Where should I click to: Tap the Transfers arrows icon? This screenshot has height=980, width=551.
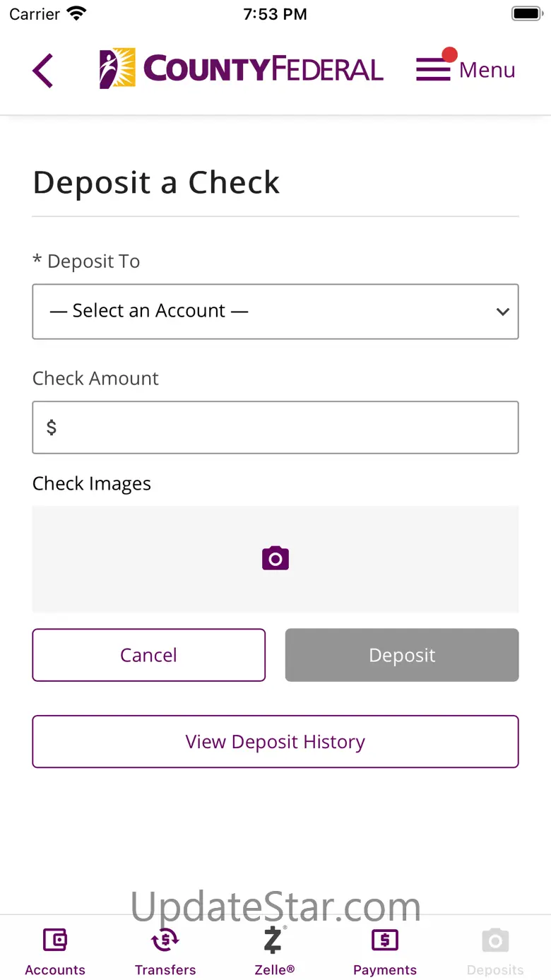pyautogui.click(x=165, y=940)
